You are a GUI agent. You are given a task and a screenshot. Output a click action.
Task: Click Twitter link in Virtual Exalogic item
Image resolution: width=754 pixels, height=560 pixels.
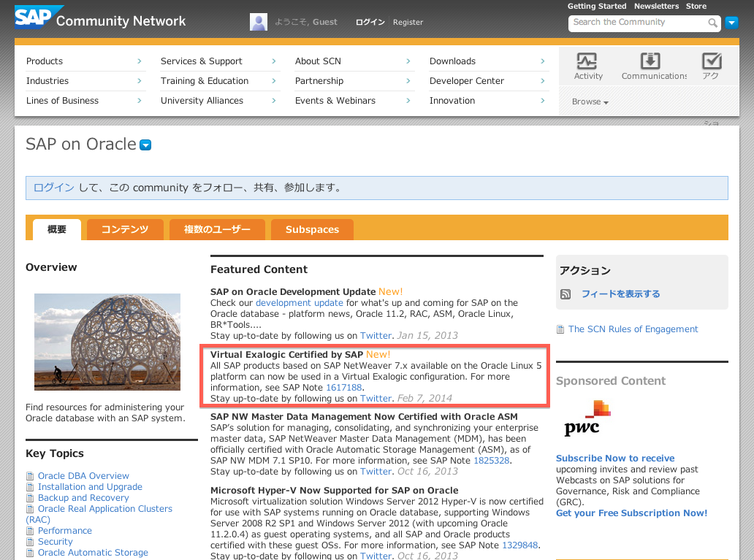point(376,399)
